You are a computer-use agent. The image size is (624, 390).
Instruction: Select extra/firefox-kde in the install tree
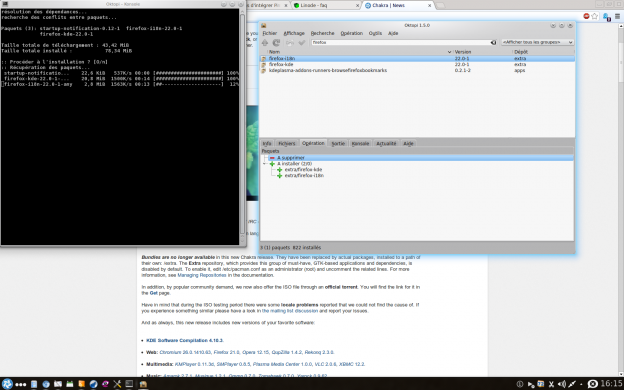(303, 170)
